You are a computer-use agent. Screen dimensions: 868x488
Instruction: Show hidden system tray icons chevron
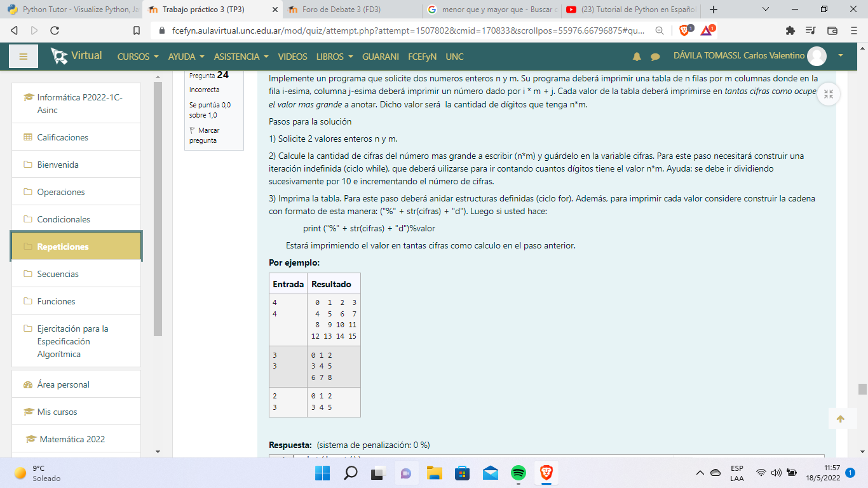click(700, 473)
